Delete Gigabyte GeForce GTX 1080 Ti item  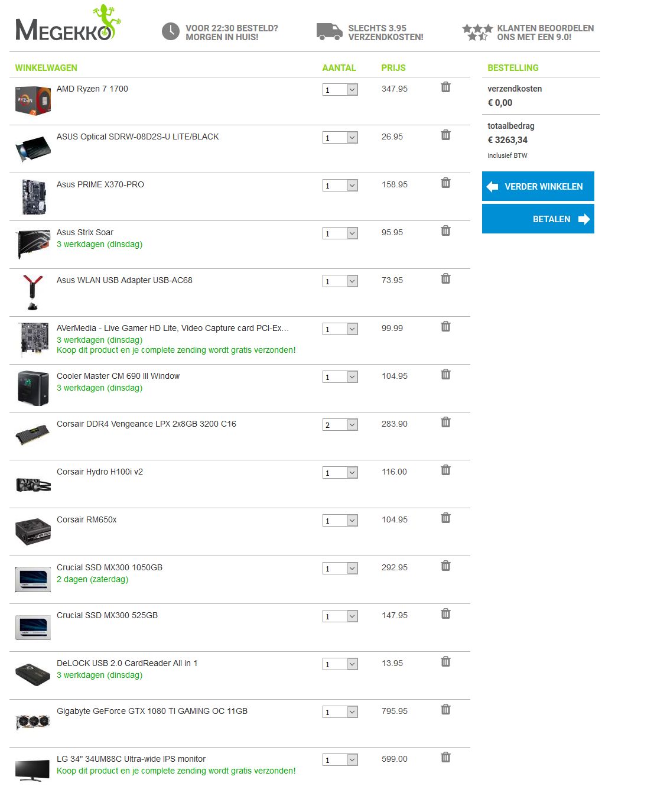[x=445, y=709]
